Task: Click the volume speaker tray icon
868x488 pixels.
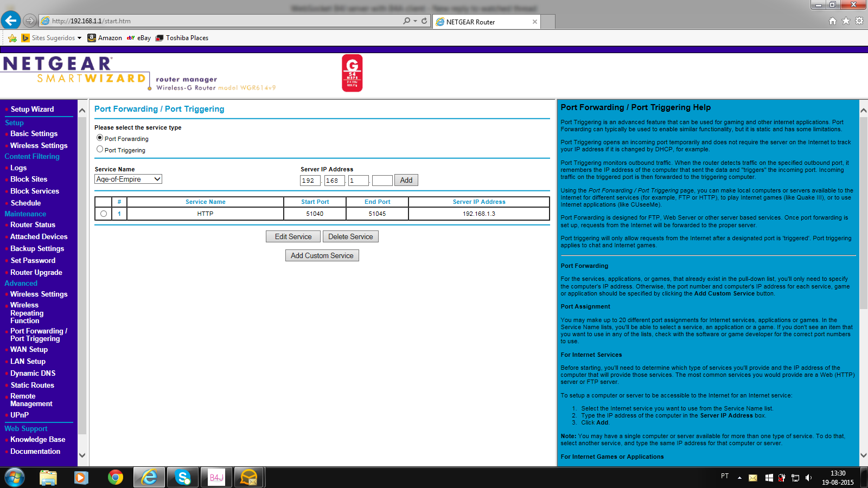Action: click(808, 478)
